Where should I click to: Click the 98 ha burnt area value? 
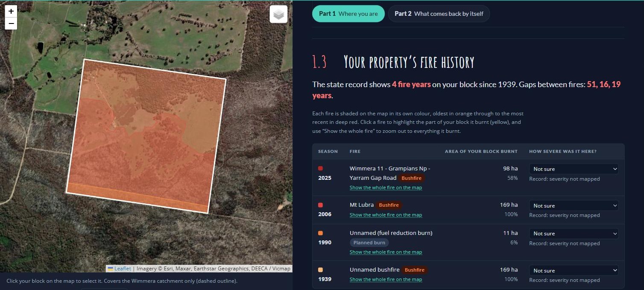[510, 169]
